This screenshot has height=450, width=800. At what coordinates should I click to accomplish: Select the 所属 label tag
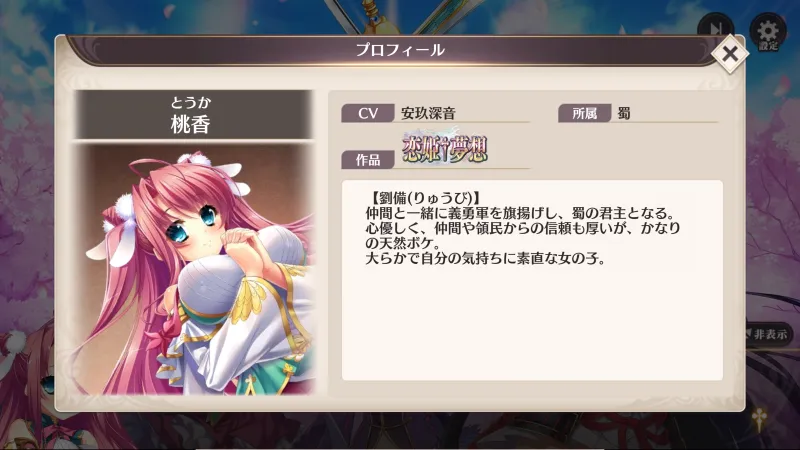point(585,113)
